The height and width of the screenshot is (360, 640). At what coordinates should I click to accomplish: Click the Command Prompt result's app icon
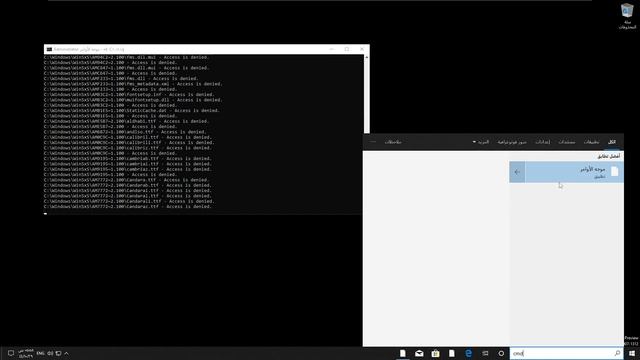(615, 172)
